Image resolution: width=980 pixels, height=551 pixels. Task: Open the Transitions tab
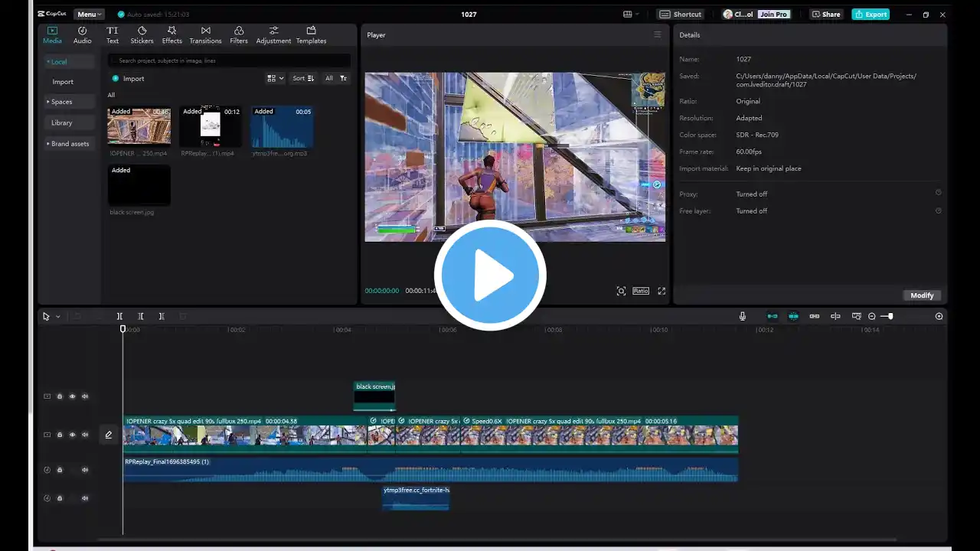click(205, 35)
